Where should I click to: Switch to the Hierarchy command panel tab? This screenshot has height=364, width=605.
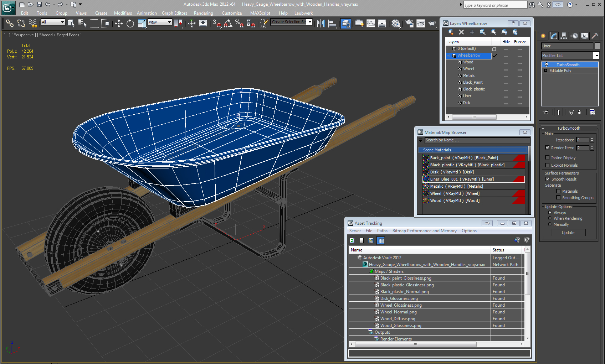[x=564, y=36]
